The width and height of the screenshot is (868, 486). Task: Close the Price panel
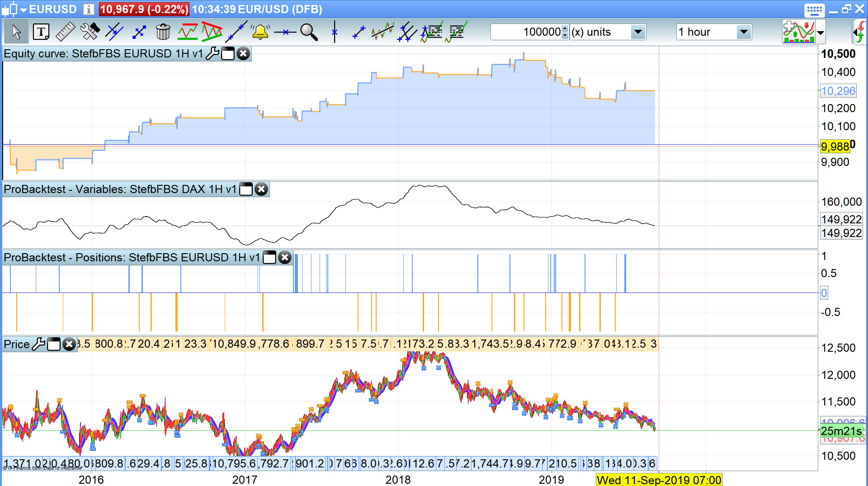point(69,344)
